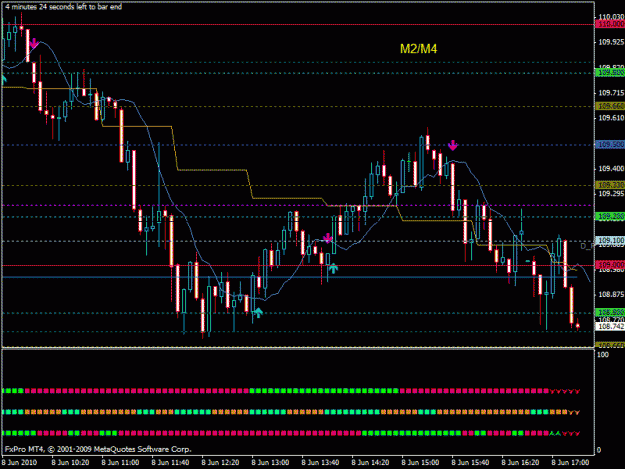Select the magenta down arrow near the 109.925 price
Image resolution: width=625 pixels, height=469 pixels.
click(33, 43)
